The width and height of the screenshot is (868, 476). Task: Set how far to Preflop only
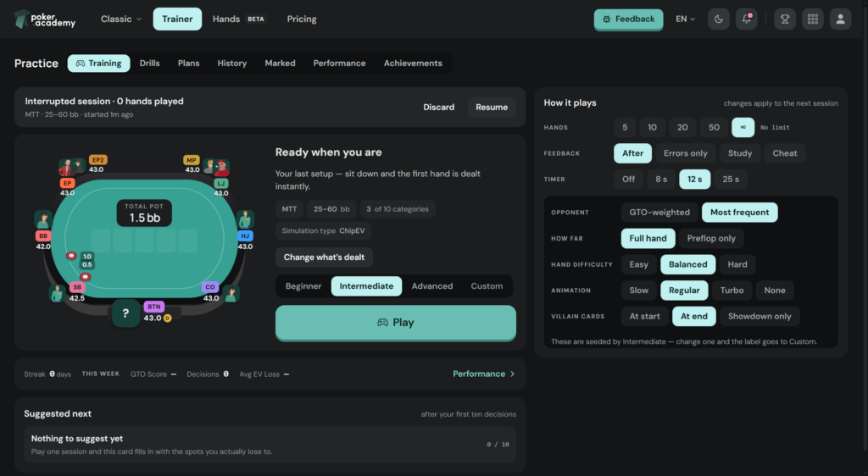[x=711, y=238]
